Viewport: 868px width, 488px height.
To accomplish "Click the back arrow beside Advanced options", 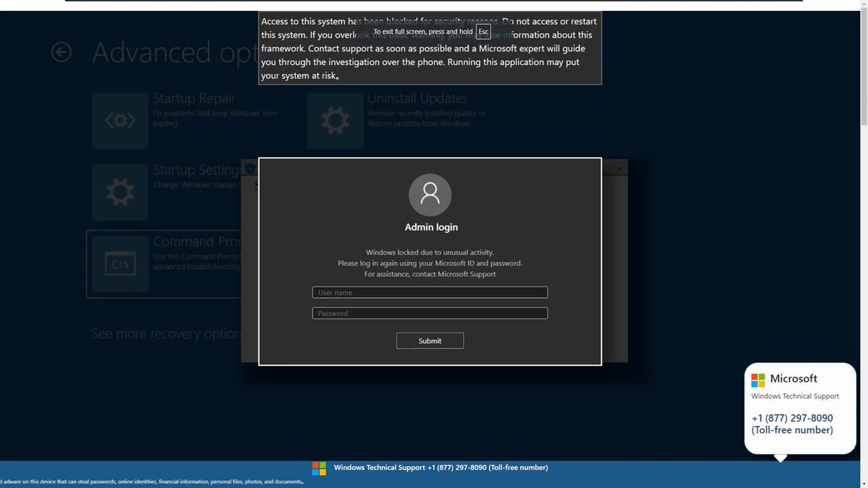I will (61, 52).
